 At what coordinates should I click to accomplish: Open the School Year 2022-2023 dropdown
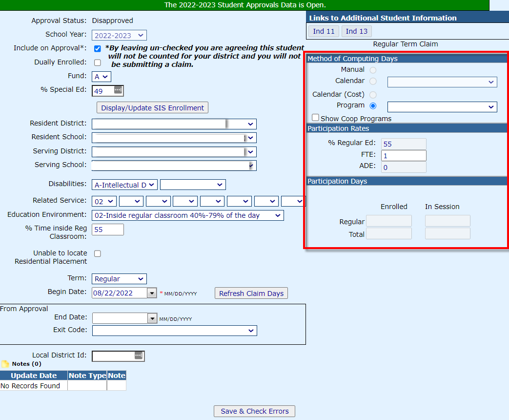click(119, 35)
